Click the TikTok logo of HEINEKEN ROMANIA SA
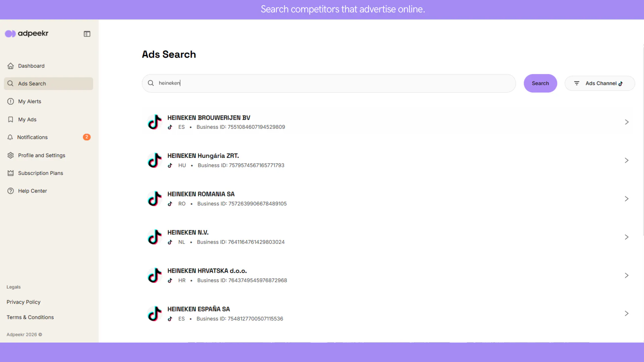The width and height of the screenshot is (644, 362). pyautogui.click(x=155, y=199)
